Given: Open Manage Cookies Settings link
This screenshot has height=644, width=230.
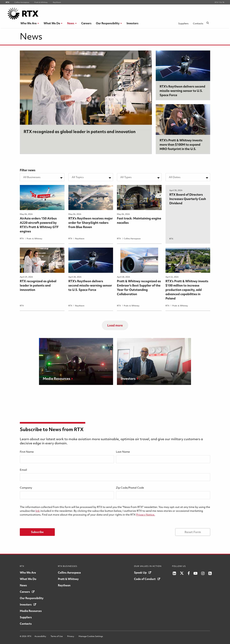Looking at the screenshot, I should (x=91, y=636).
